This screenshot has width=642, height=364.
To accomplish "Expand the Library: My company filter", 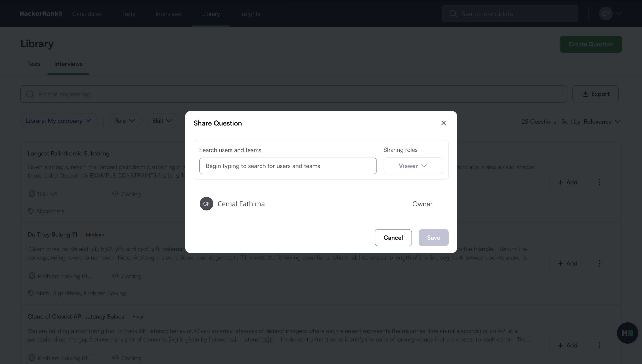I will coord(59,121).
